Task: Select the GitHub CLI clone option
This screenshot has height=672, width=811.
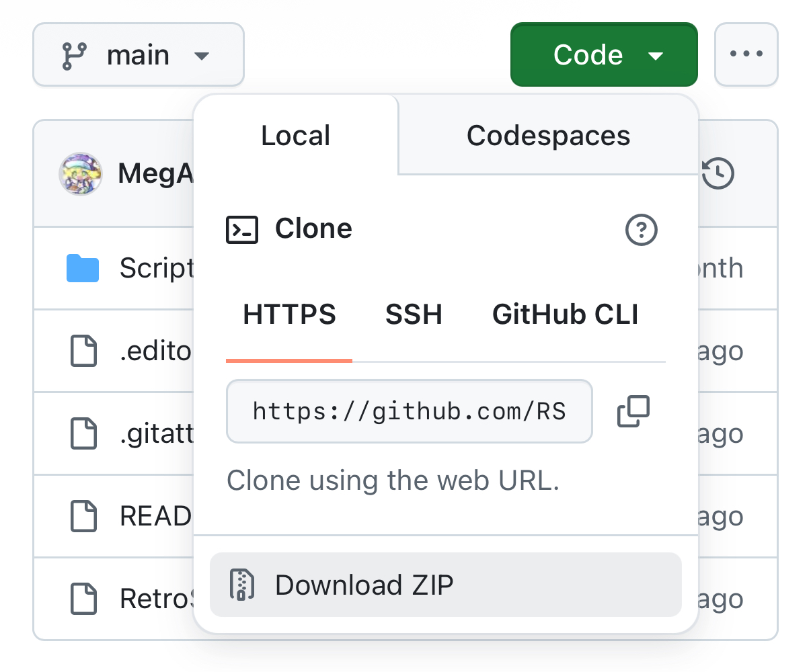Action: (x=566, y=314)
